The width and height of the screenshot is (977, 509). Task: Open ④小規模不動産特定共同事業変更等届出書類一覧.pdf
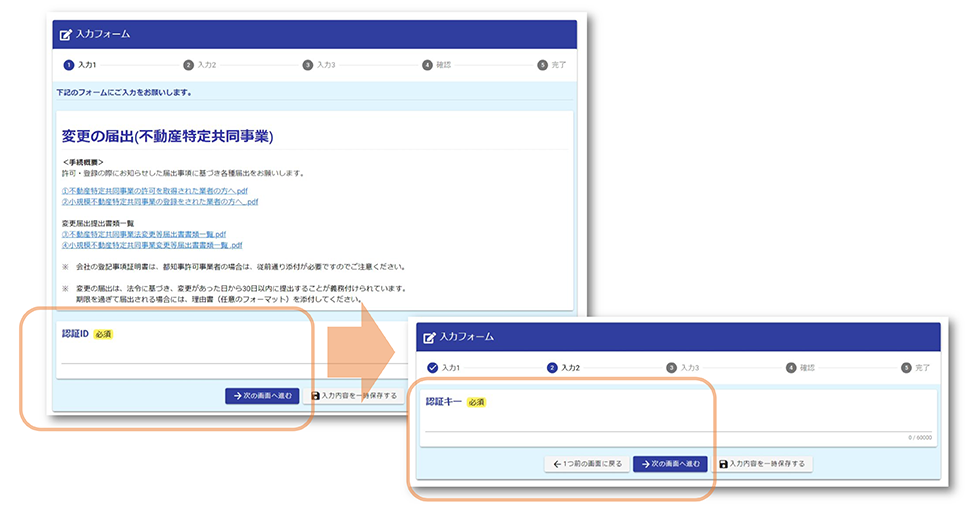(151, 245)
